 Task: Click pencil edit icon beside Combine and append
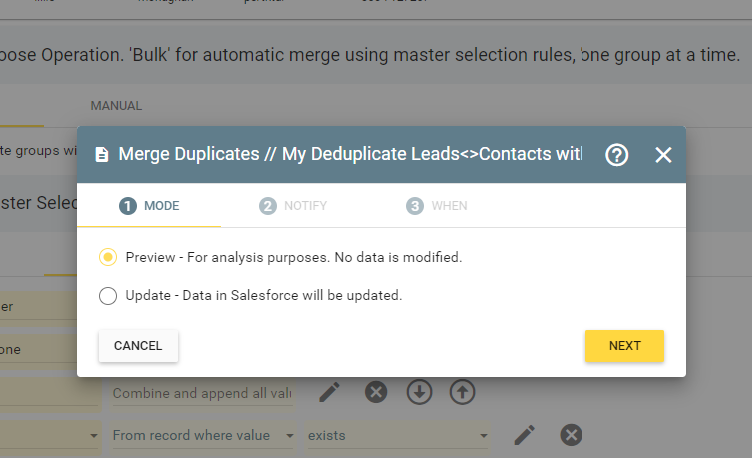coord(329,392)
